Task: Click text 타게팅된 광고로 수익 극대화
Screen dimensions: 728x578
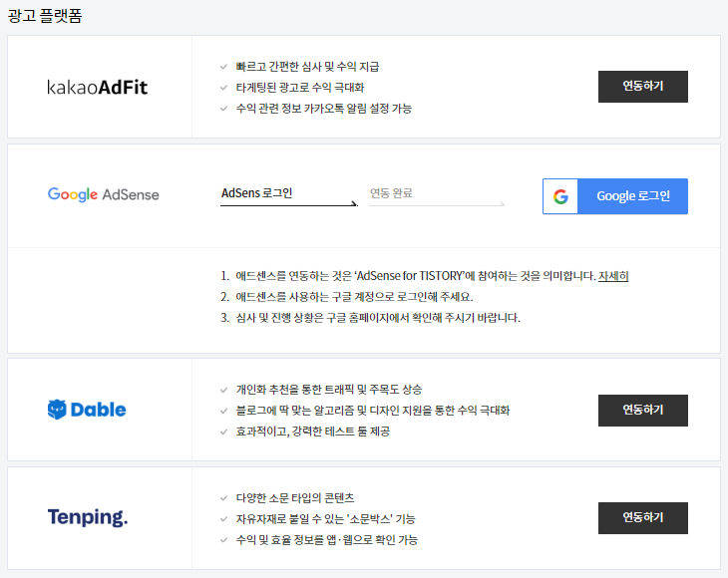Action: tap(300, 88)
